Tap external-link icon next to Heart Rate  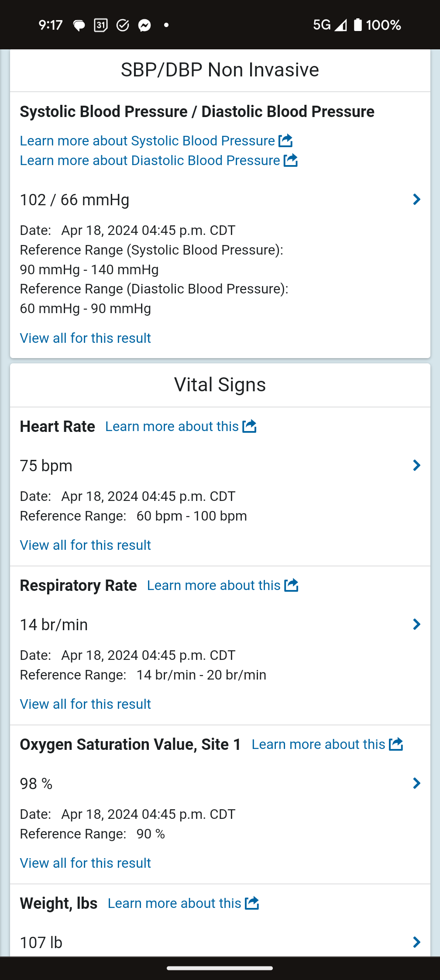click(249, 426)
